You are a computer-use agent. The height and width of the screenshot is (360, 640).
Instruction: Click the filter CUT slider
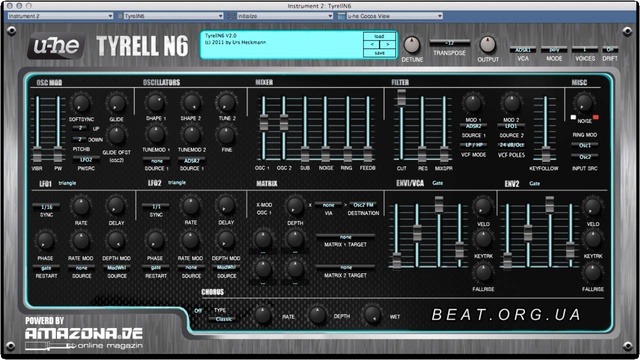pyautogui.click(x=402, y=125)
